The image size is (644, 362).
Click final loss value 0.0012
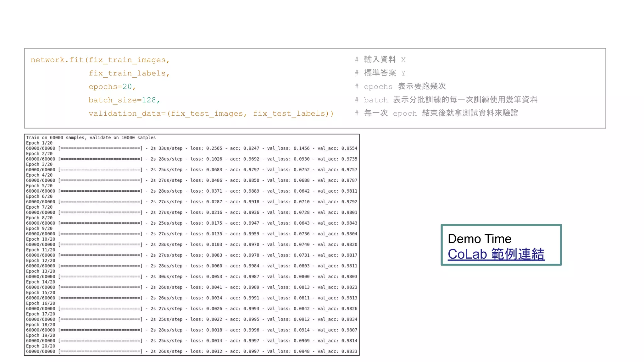(x=214, y=351)
